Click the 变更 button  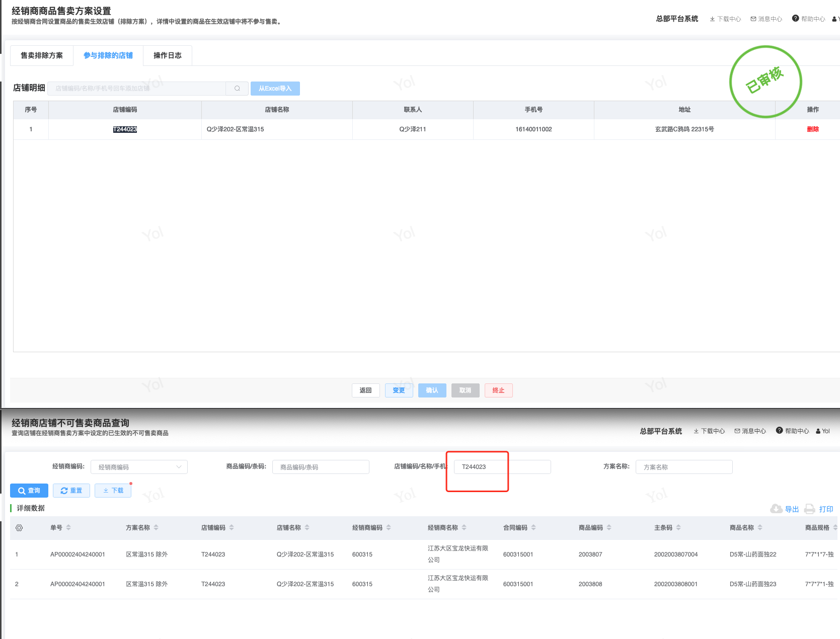[399, 390]
